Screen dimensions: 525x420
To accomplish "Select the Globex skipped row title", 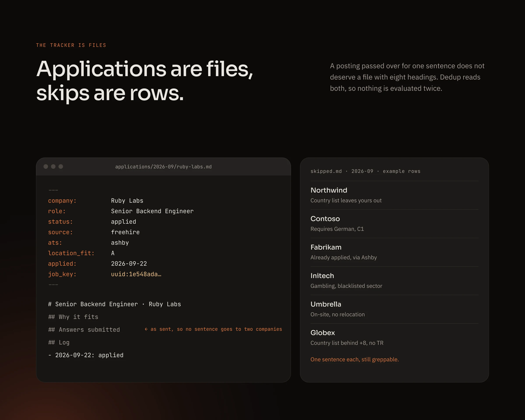I will [323, 332].
